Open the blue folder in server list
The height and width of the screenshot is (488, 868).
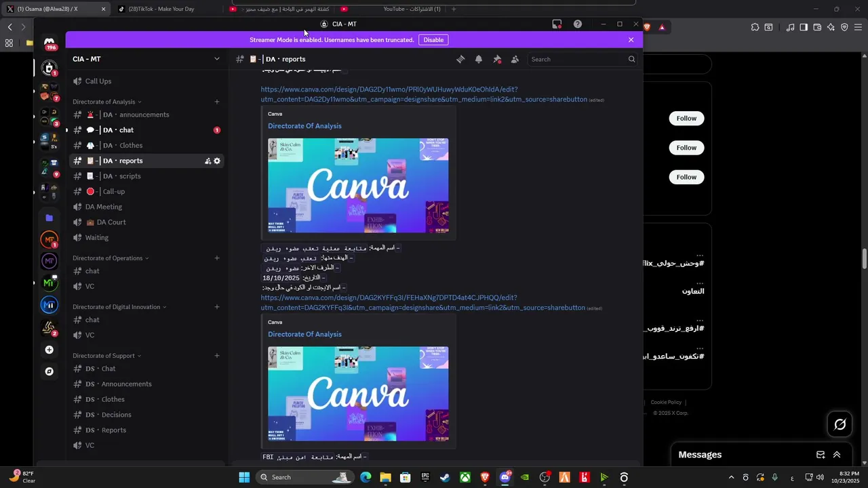(x=49, y=218)
